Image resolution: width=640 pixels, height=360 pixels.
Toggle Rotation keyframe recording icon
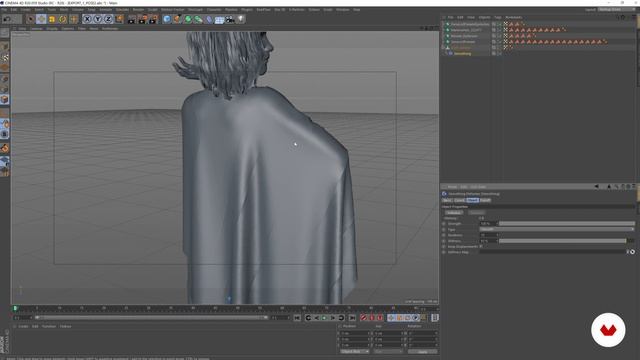(x=407, y=318)
